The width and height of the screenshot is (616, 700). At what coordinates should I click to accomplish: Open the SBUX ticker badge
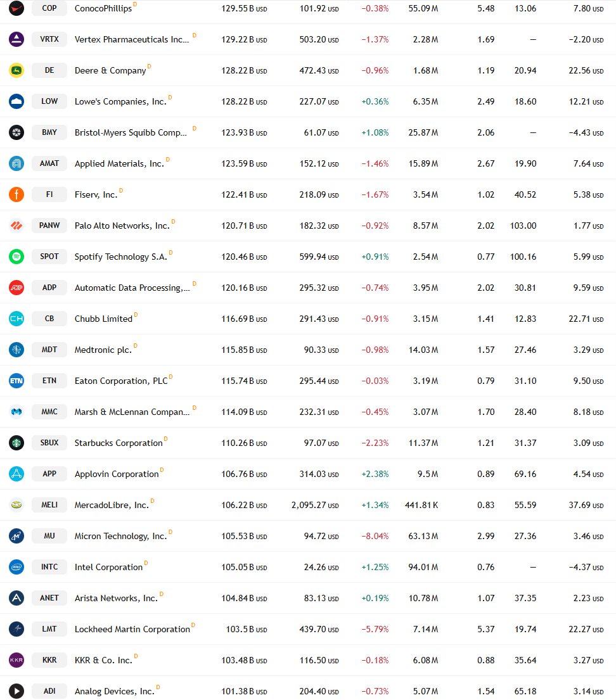[x=49, y=442]
